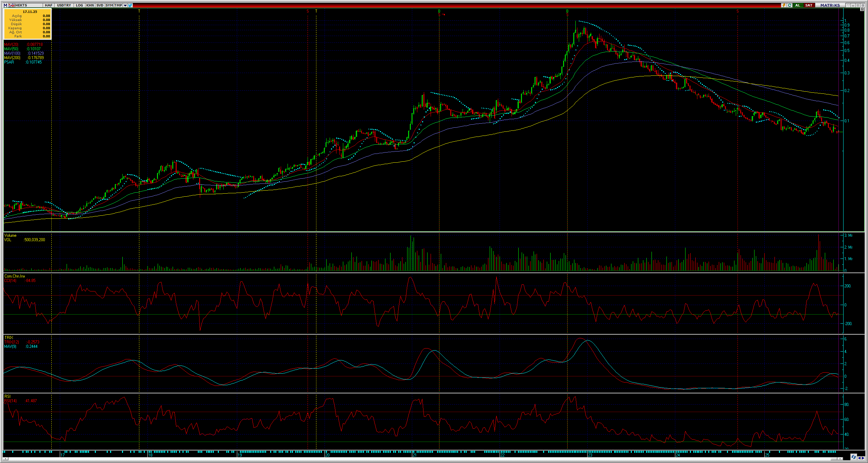Viewport: 868px width, 463px height.
Task: Click the chart type icon beside HEKTS
Action: [12, 5]
